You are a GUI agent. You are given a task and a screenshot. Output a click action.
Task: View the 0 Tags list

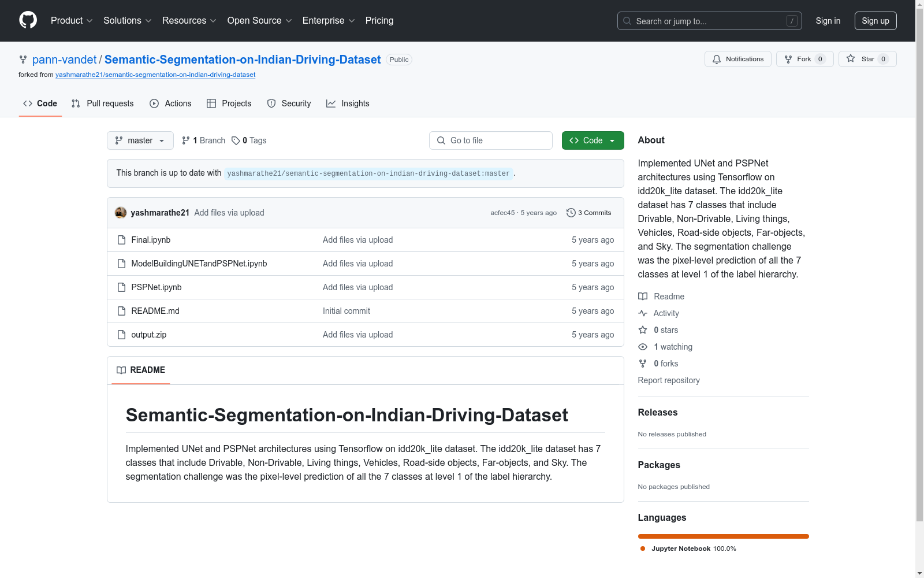pos(249,140)
